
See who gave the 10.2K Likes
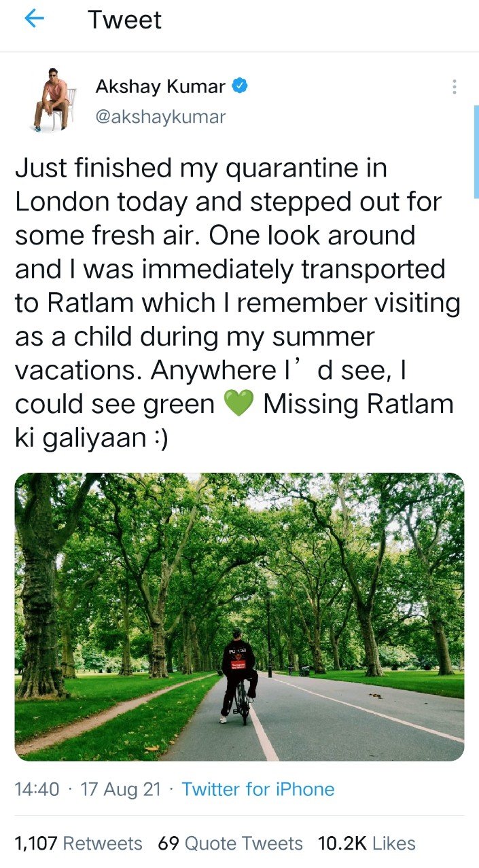(368, 843)
